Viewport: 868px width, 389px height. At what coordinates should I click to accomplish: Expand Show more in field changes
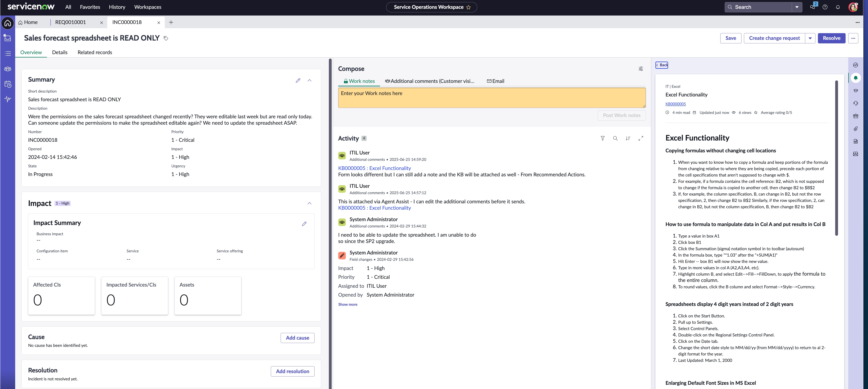[348, 305]
